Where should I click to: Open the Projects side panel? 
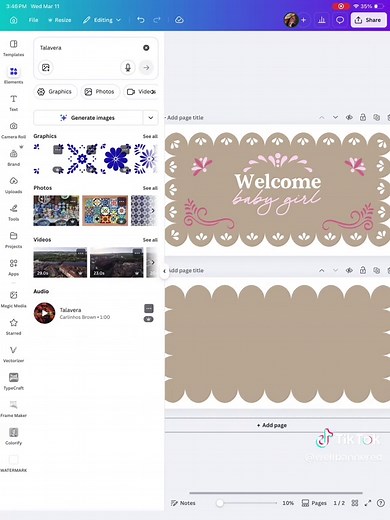click(x=14, y=240)
